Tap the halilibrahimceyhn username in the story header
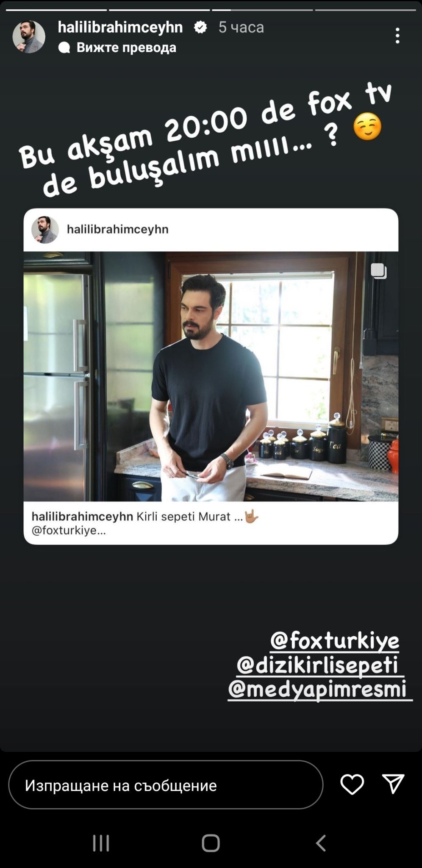 coord(120,27)
